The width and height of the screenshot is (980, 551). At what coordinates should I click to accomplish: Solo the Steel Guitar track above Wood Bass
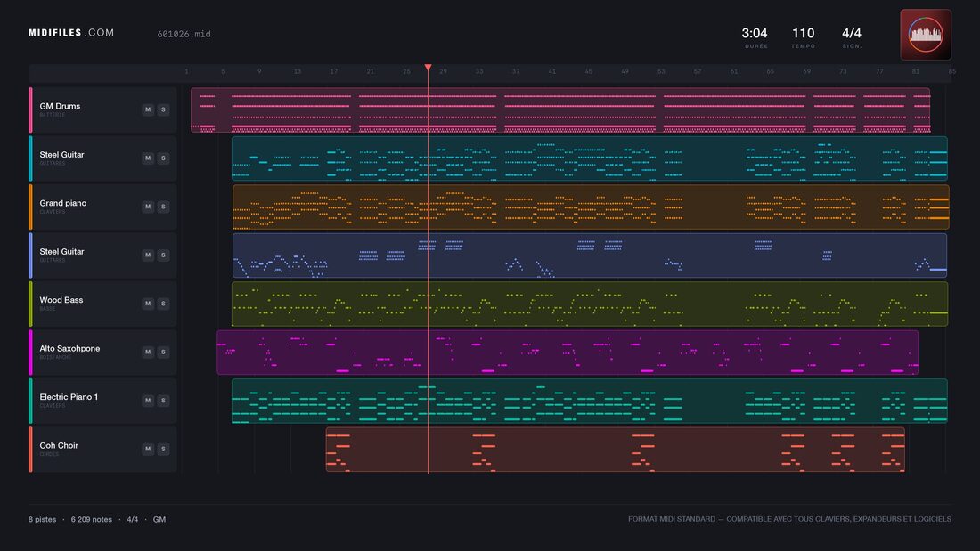163,255
